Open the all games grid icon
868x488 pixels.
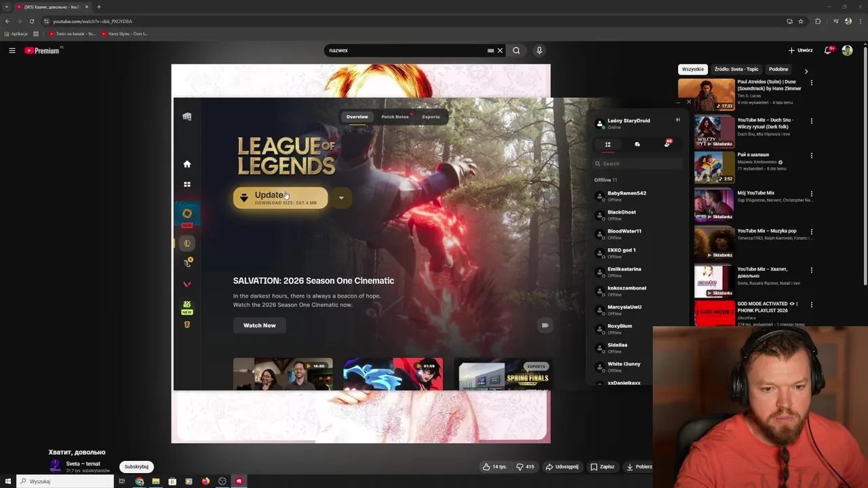pos(187,184)
